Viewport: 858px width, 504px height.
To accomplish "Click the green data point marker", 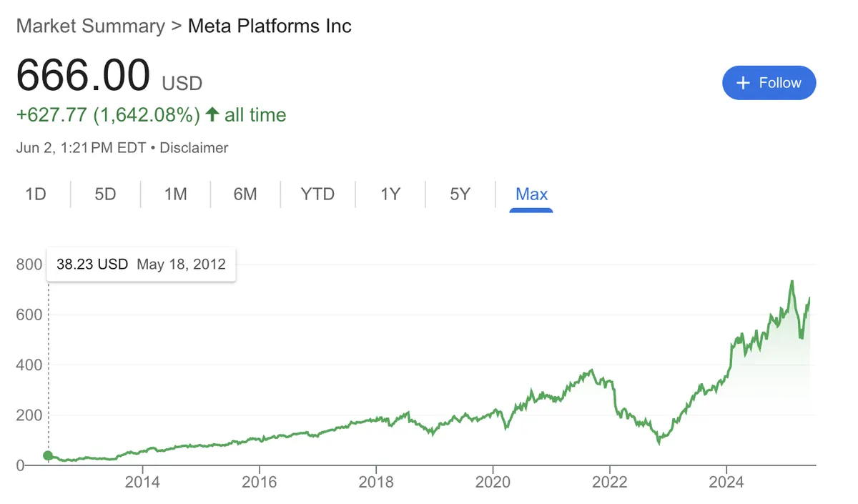I will point(48,455).
